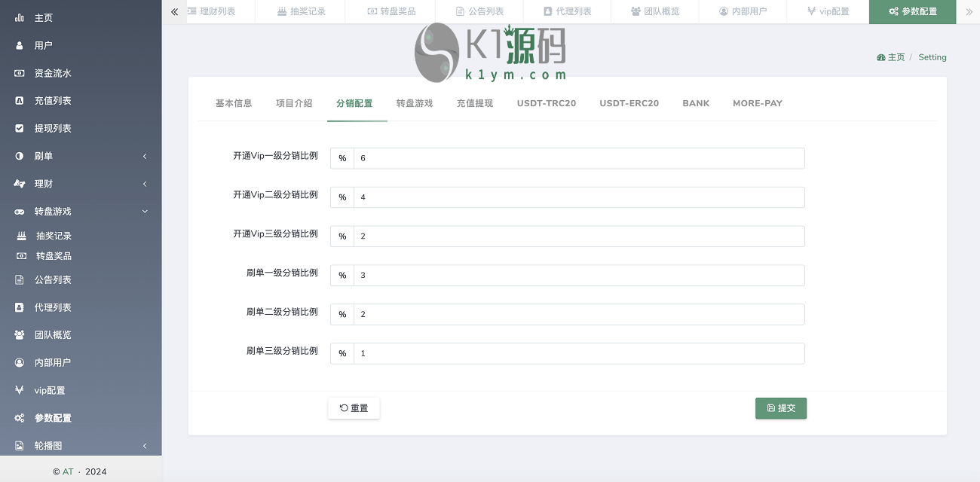Collapse the 转盘游戏 sidebar menu
The width and height of the screenshot is (980, 482).
pos(144,212)
